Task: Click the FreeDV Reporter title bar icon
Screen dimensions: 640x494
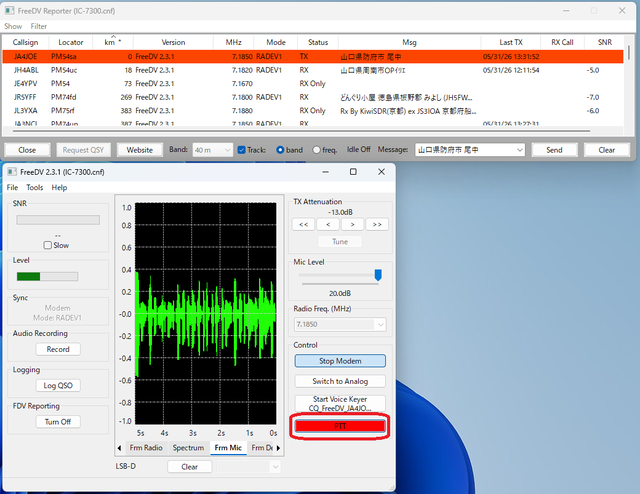Action: [x=9, y=11]
